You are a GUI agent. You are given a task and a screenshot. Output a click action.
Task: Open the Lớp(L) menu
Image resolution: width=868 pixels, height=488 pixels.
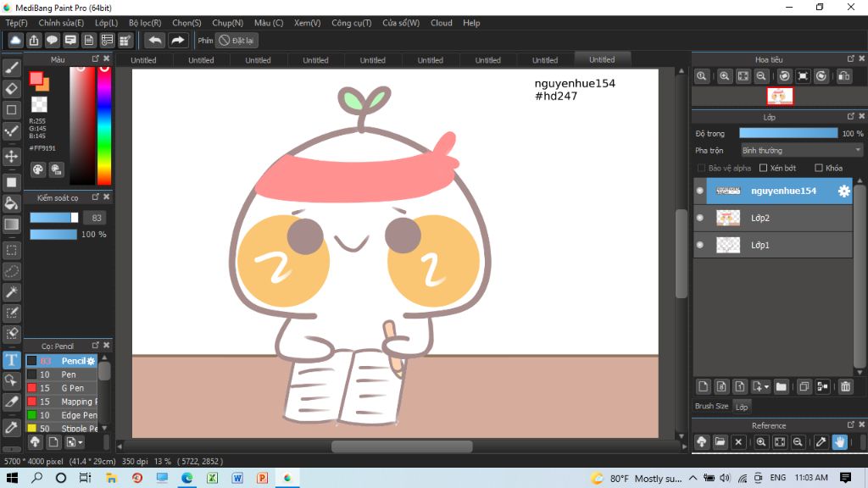point(106,23)
